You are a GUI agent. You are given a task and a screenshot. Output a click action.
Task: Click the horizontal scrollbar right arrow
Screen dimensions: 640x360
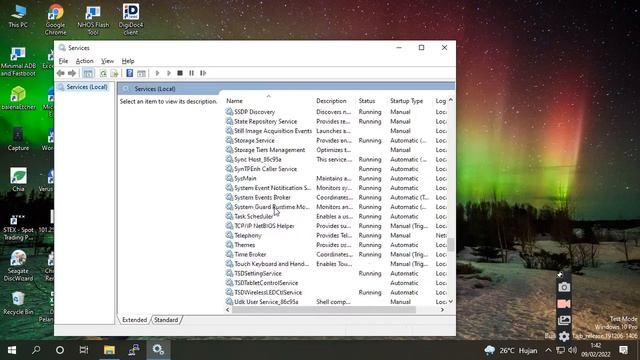(442, 310)
